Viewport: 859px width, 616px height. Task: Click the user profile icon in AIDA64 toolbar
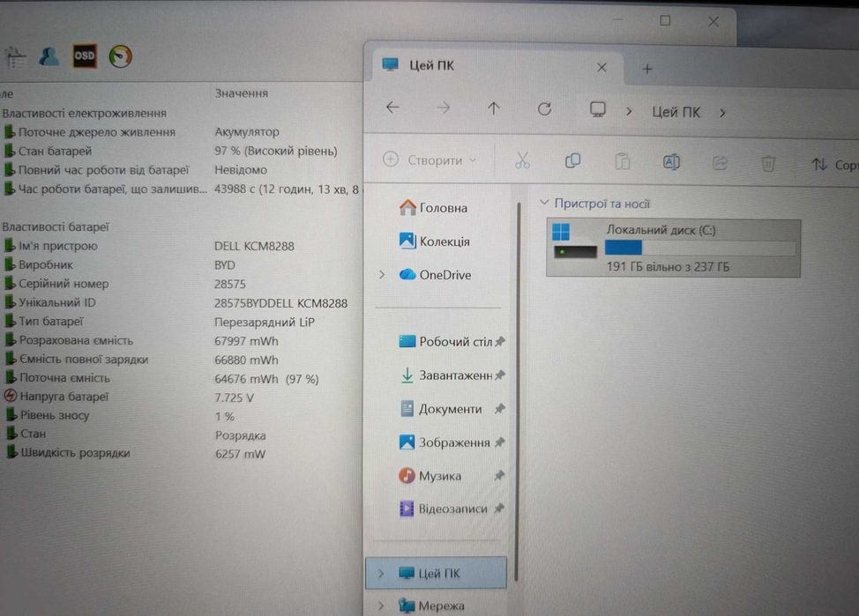click(49, 56)
